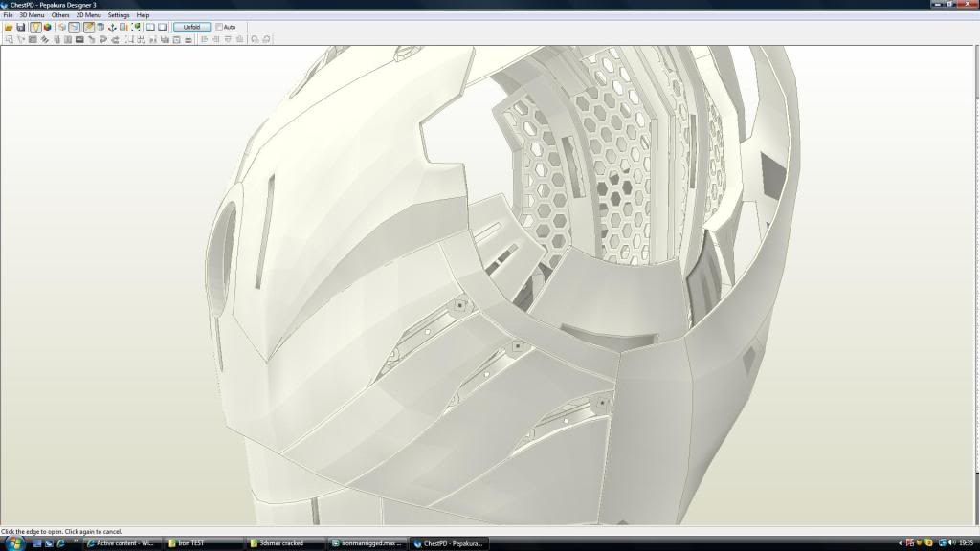Open the Help menu

coord(143,15)
